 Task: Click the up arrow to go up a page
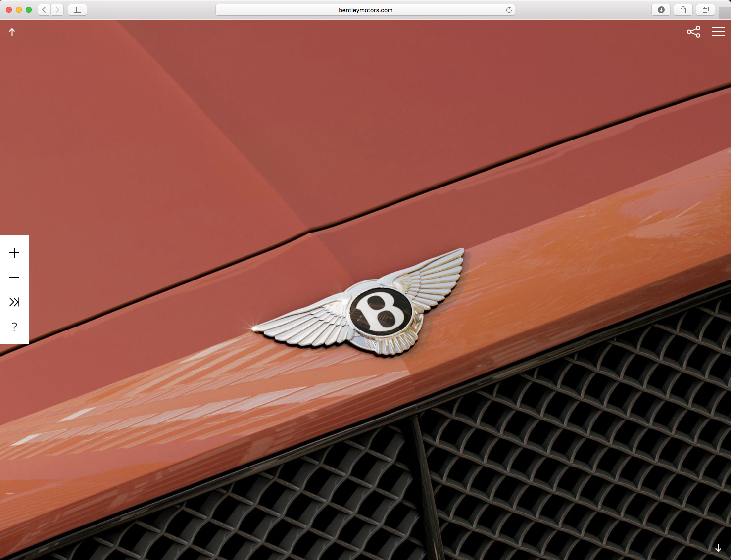(x=12, y=32)
